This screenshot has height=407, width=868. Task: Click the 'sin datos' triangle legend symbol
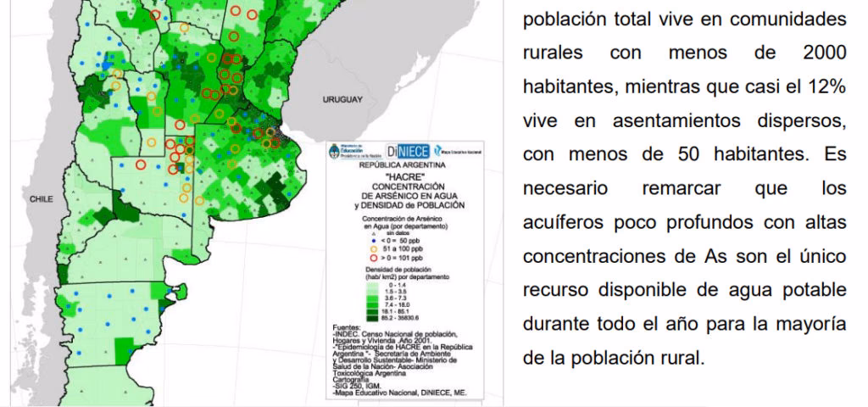(x=374, y=233)
